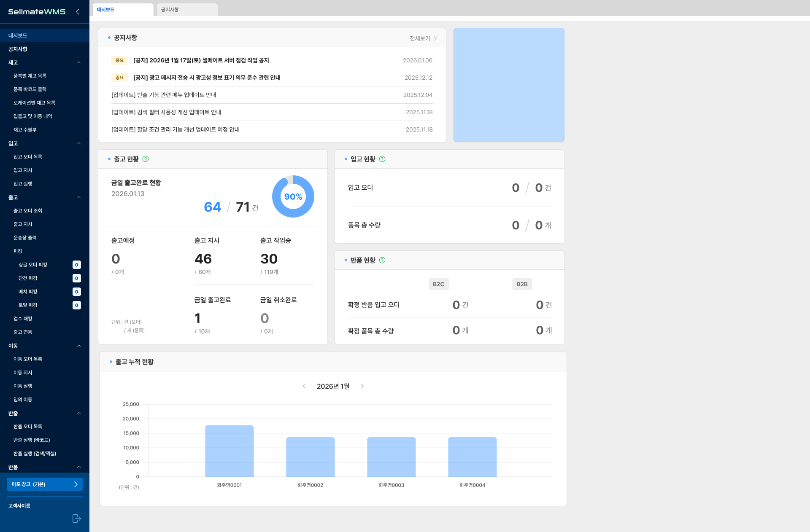The height and width of the screenshot is (532, 810).
Task: Collapse the sidebar with the arrow icon
Action: coord(78,12)
